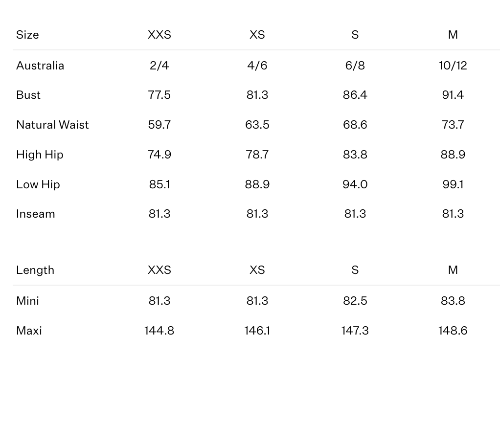
Task: Select Bust value 86.4
Action: pyautogui.click(x=355, y=95)
